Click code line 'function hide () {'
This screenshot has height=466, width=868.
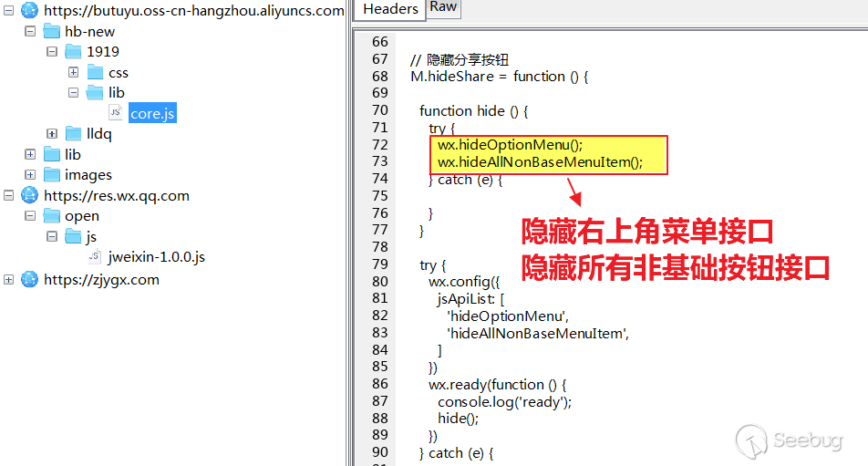click(474, 111)
